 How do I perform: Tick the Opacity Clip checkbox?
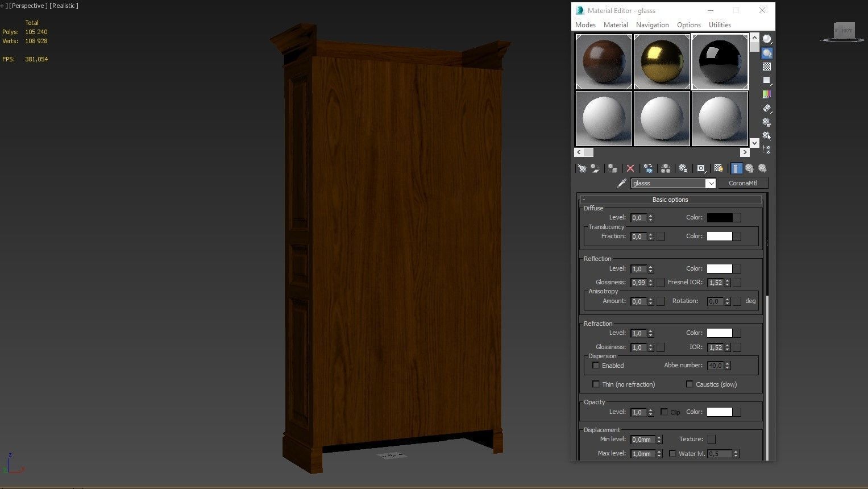664,412
